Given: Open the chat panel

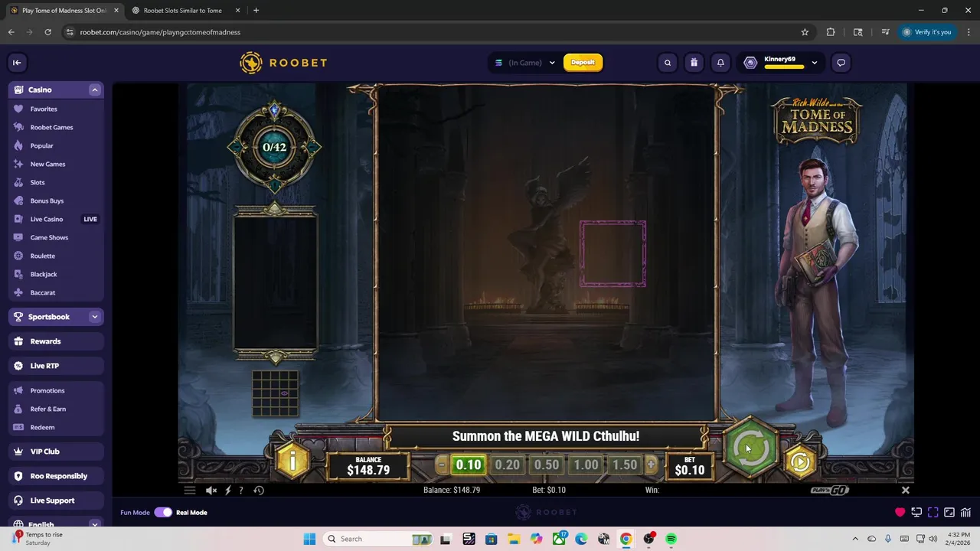Looking at the screenshot, I should pyautogui.click(x=841, y=63).
